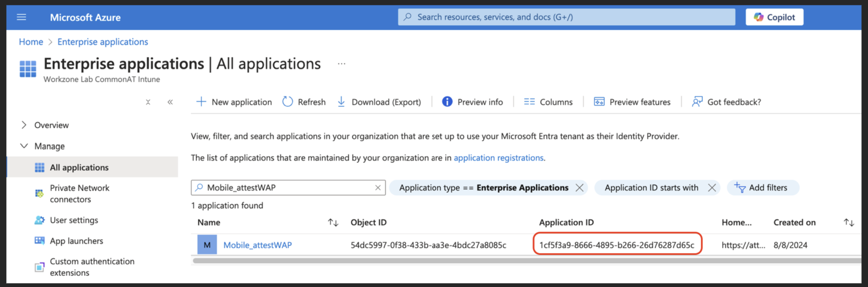Open Preview features
This screenshot has width=868, height=287.
coord(632,102)
